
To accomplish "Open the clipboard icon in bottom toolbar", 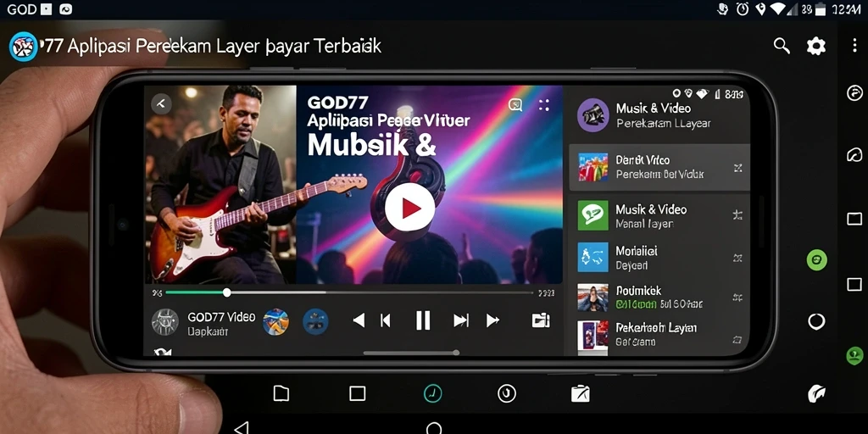I will [580, 393].
